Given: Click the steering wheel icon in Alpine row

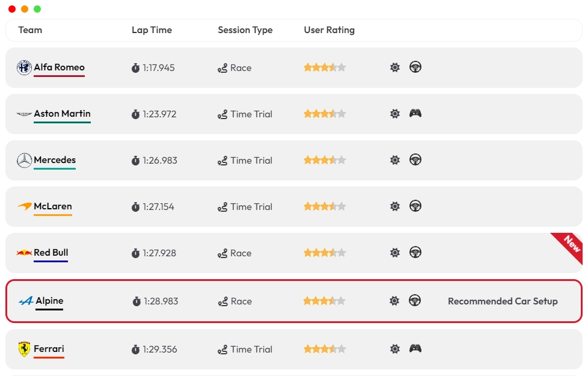Looking at the screenshot, I should pyautogui.click(x=414, y=300).
